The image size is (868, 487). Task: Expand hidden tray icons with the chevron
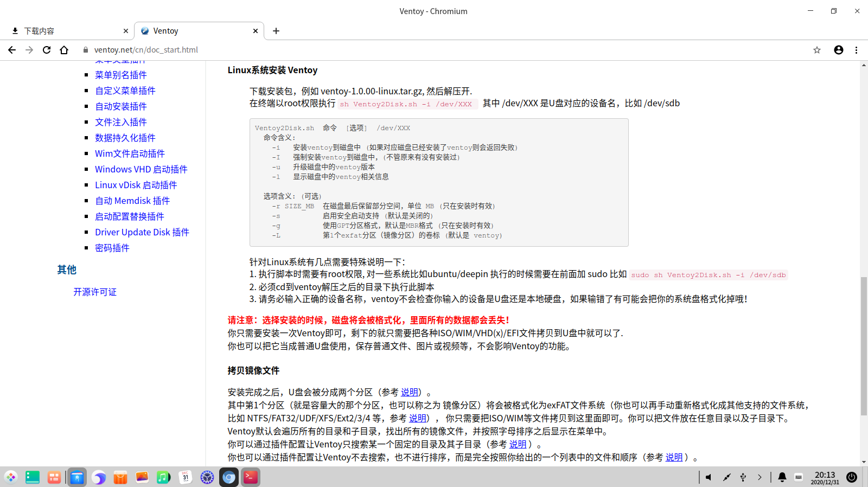click(x=759, y=477)
